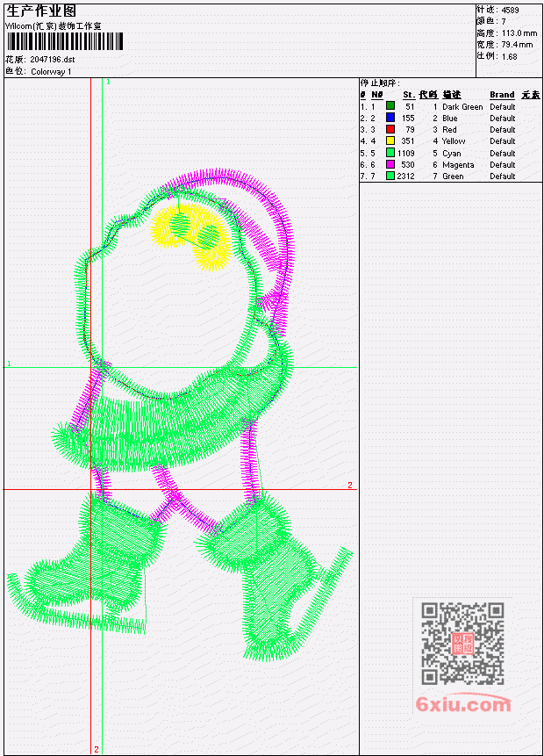Click the '代码' column header
Viewport: 544px width, 756px height.
pos(428,95)
